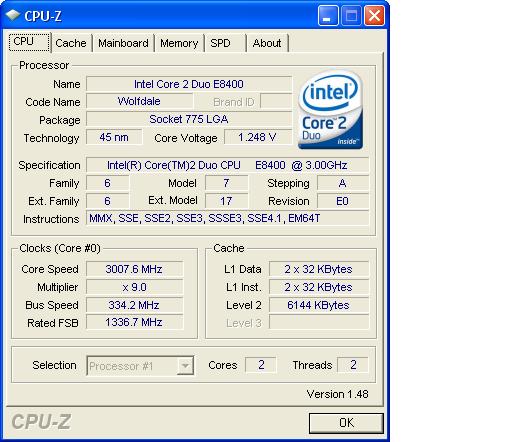512x442 pixels.
Task: Click the Model value 7
Action: pyautogui.click(x=227, y=183)
